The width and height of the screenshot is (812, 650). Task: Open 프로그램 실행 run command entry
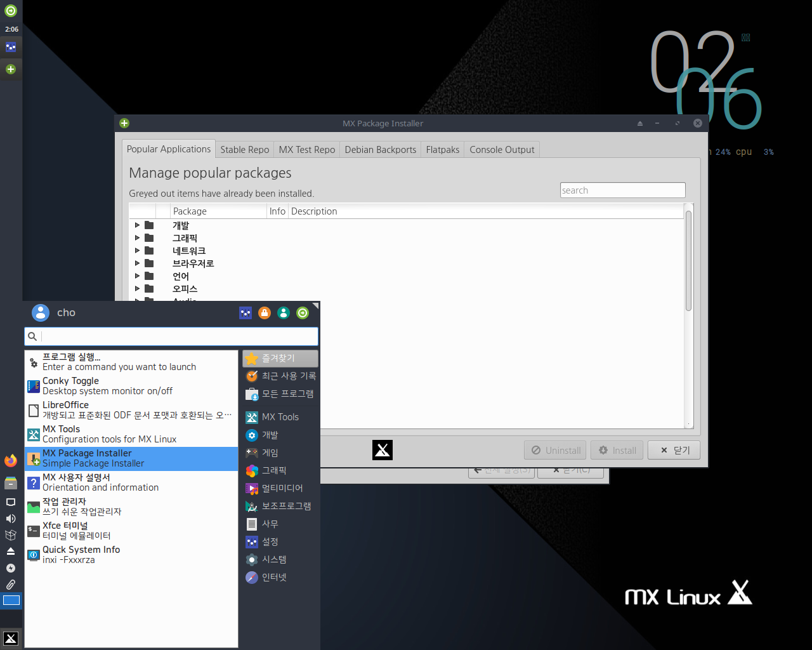(131, 362)
